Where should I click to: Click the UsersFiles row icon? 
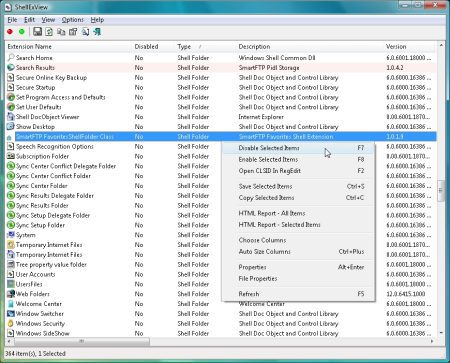[11, 284]
